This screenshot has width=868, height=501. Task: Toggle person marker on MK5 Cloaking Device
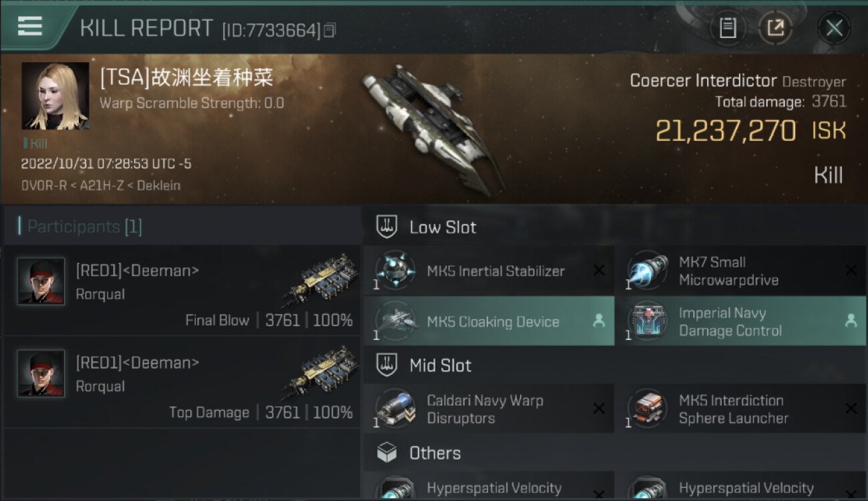(599, 321)
